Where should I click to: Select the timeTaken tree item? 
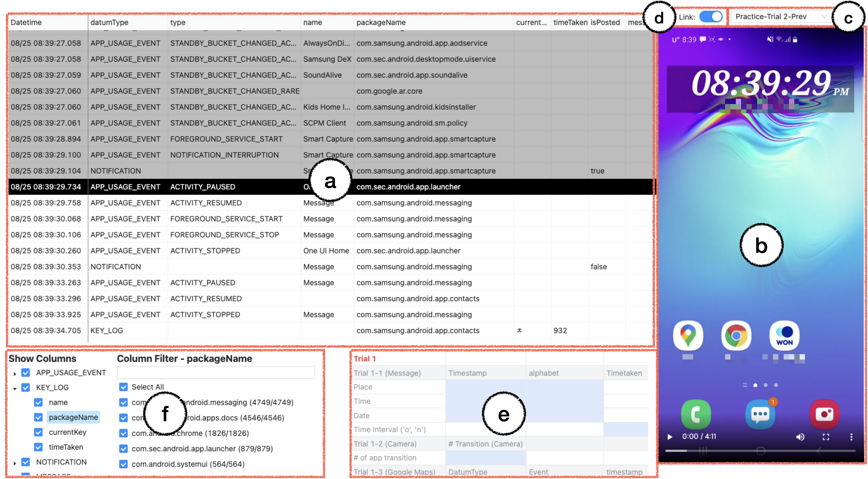point(66,447)
